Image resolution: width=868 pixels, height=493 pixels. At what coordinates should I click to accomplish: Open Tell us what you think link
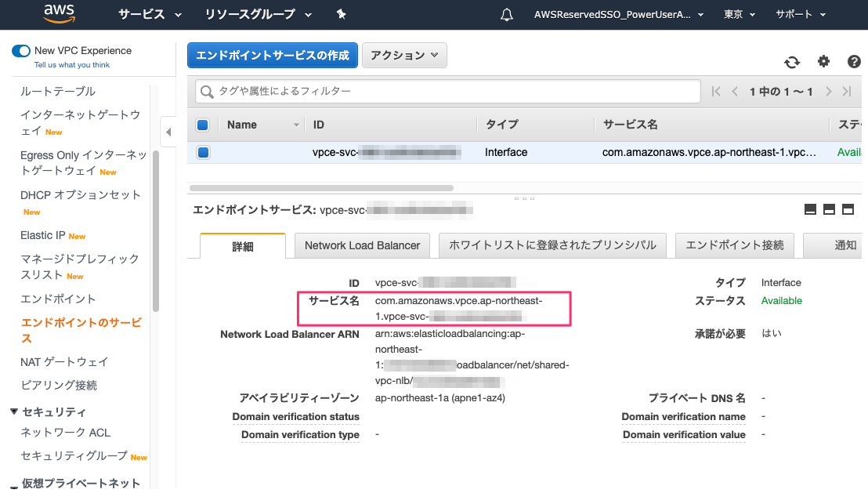click(x=72, y=65)
